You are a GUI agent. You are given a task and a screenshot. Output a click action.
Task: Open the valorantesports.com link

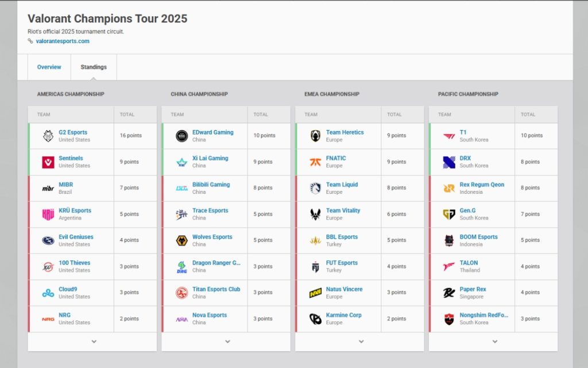(x=63, y=41)
